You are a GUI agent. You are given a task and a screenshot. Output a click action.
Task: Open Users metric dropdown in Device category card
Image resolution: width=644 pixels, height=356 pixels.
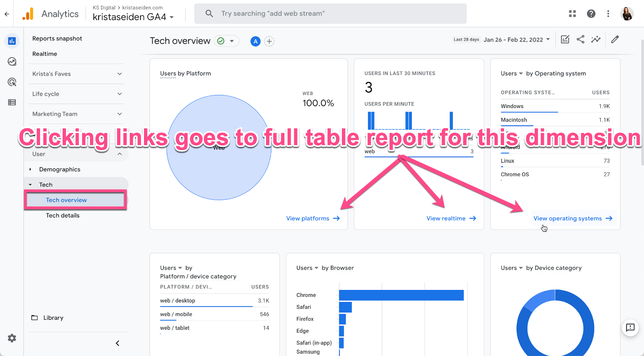pos(512,268)
